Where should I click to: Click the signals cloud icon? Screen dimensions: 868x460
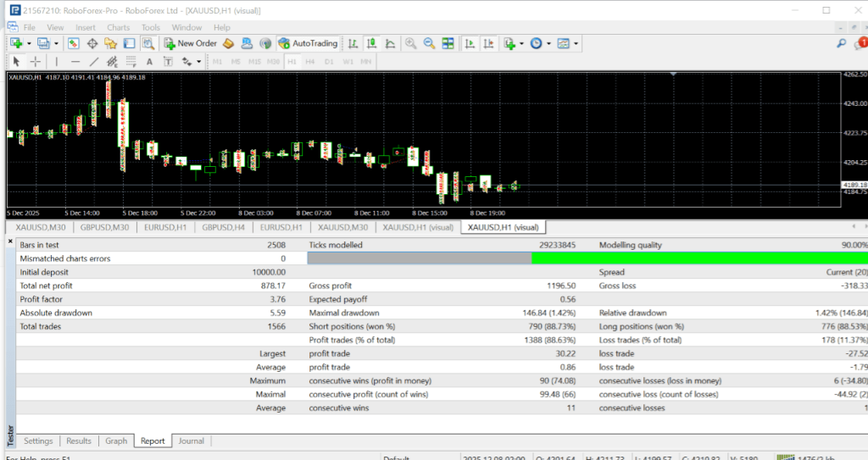tap(247, 43)
